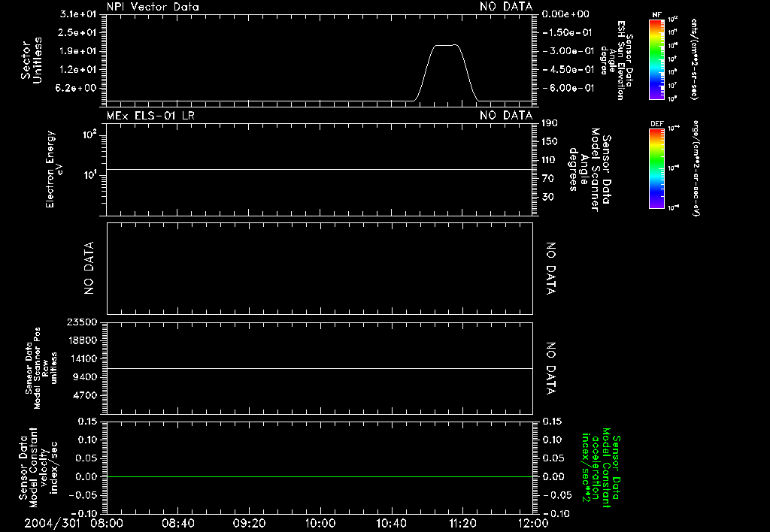The image size is (770, 532).
Task: Click the '09:20' time axis label
Action: tap(249, 524)
